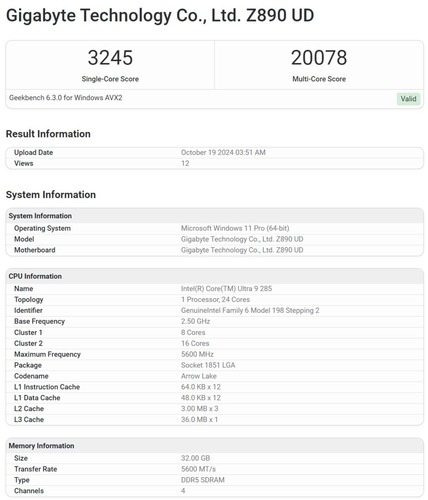Image resolution: width=428 pixels, height=500 pixels.
Task: Click the Result Information heading
Action: (x=48, y=134)
